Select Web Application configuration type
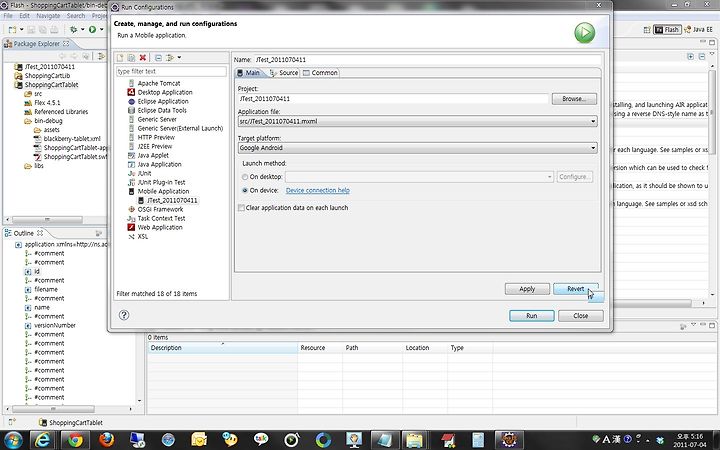720x450 pixels. click(x=160, y=227)
